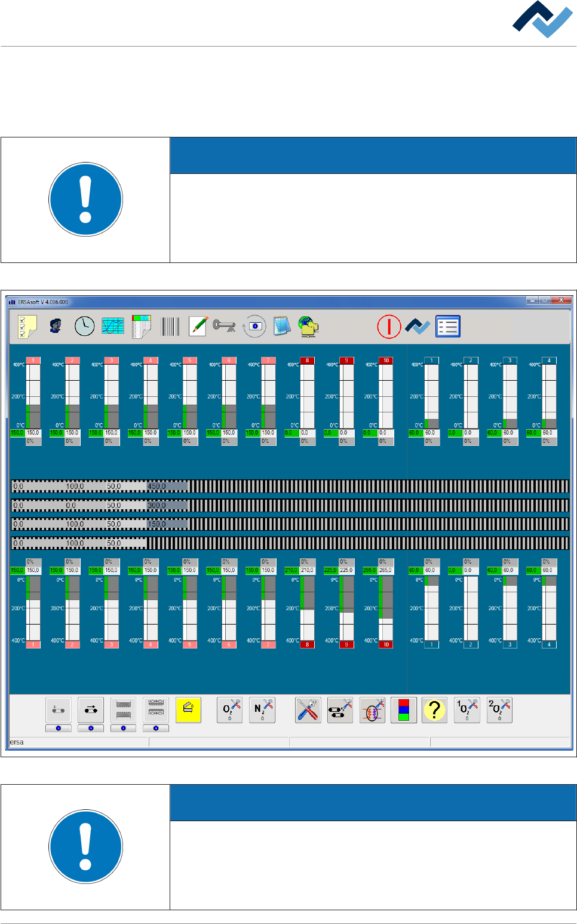Click the key access icon
577x924 pixels.
(224, 326)
